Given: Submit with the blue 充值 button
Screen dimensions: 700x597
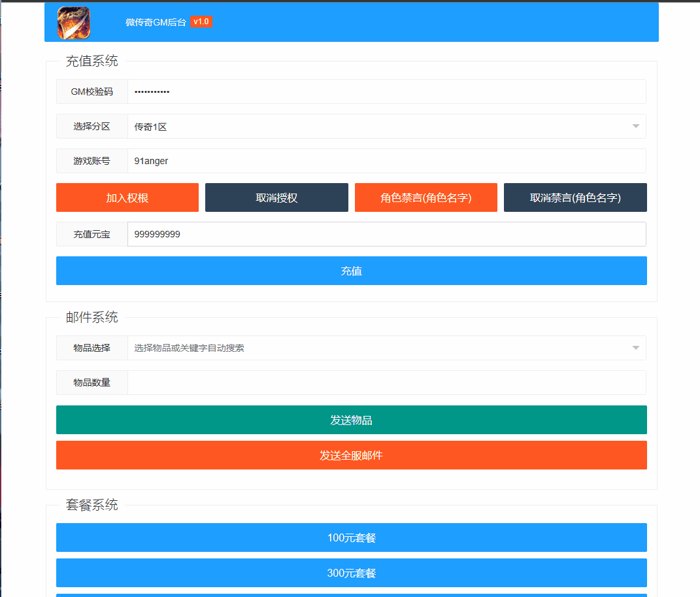Looking at the screenshot, I should [351, 271].
